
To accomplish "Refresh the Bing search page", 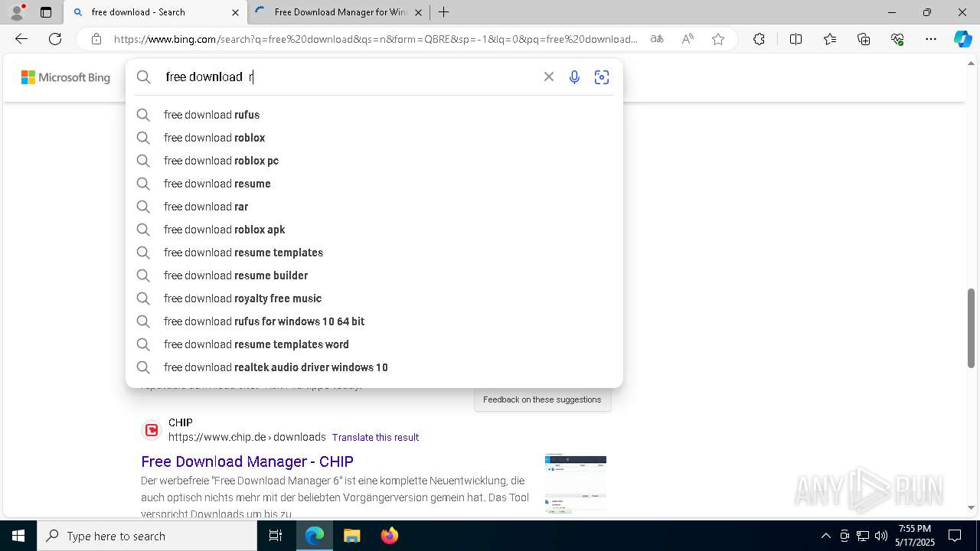I will [55, 39].
